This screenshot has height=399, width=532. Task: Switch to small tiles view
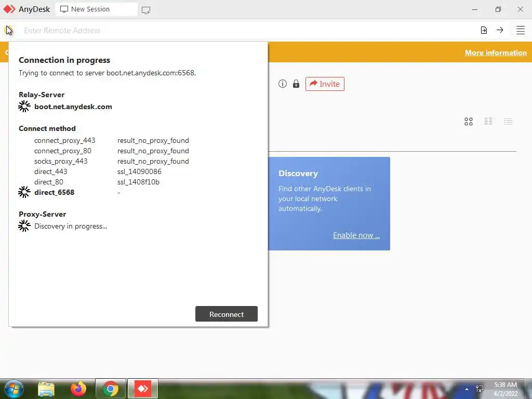pyautogui.click(x=488, y=122)
